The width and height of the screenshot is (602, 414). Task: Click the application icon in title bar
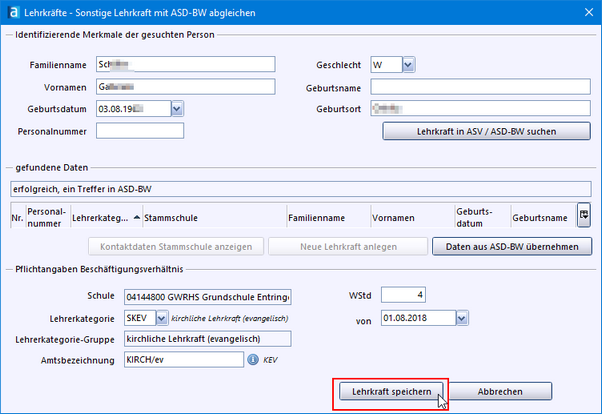click(x=12, y=12)
